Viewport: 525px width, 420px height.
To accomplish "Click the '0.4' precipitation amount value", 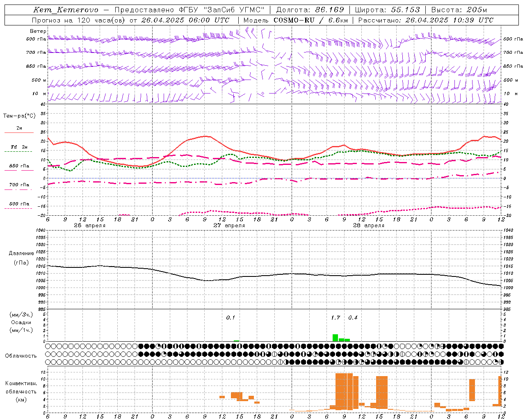I will [353, 317].
